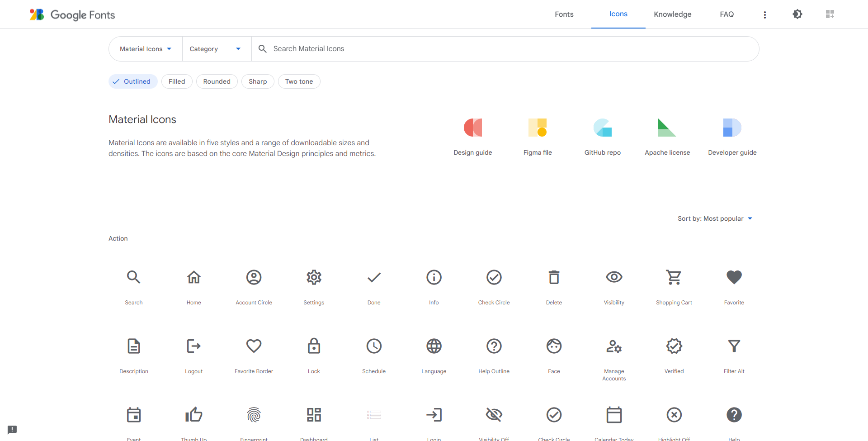Select the Login arrow icon

(434, 415)
